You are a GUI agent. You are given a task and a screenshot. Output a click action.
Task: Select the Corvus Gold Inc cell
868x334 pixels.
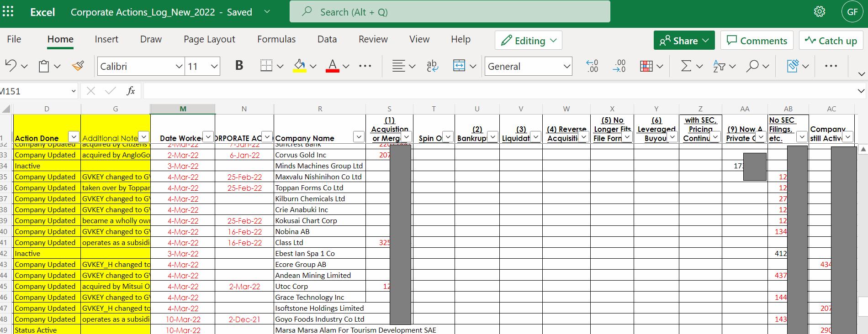coord(320,155)
